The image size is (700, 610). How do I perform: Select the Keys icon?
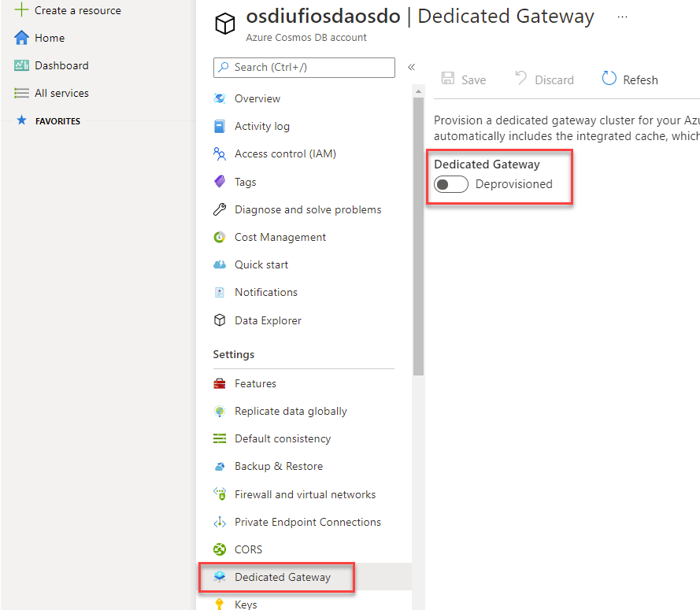click(220, 604)
